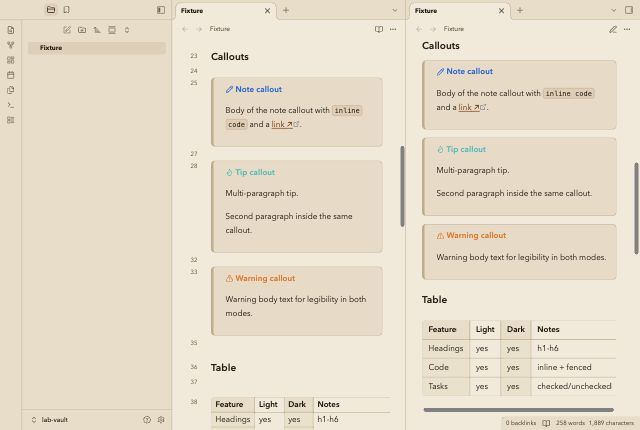The image size is (640, 430).
Task: Click the editing pane vertical scrollbar
Action: [402, 186]
